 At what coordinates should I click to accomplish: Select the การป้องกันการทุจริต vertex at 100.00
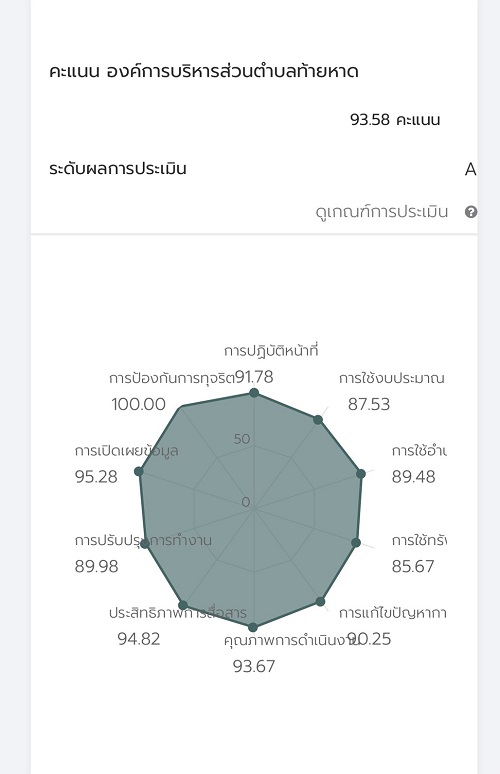pyautogui.click(x=182, y=406)
